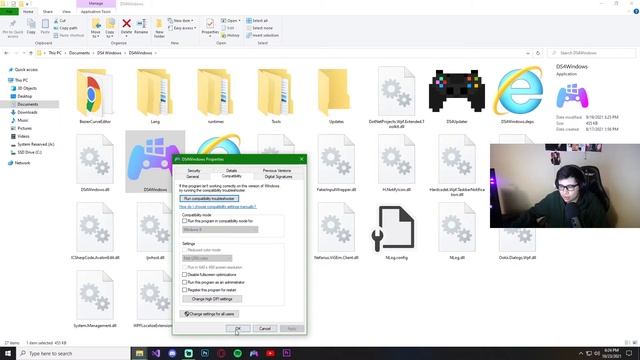Open File Explorer taskbar icon

tap(140, 353)
